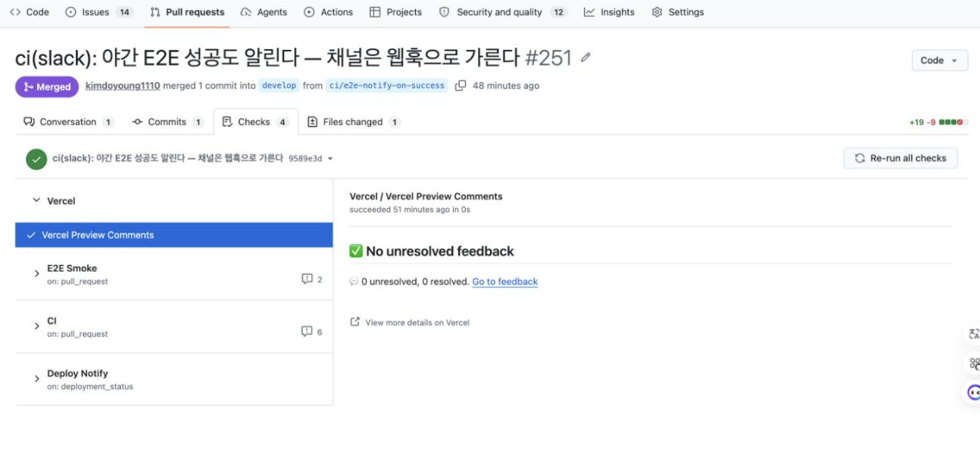Image resolution: width=980 pixels, height=463 pixels.
Task: Switch to the Commits tab
Action: point(168,122)
